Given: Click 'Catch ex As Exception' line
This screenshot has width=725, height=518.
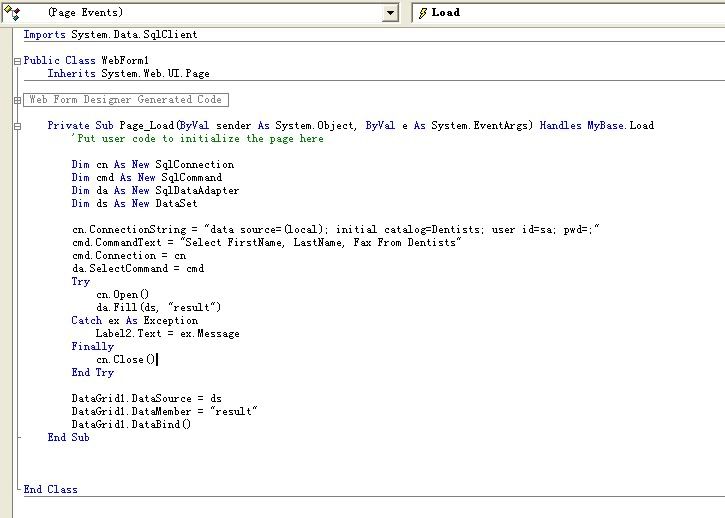Looking at the screenshot, I should (x=135, y=321).
